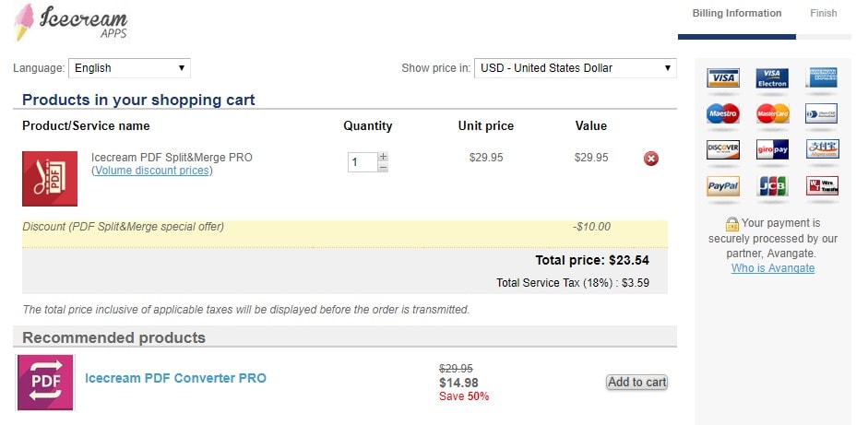Click the quantity input field

point(363,162)
